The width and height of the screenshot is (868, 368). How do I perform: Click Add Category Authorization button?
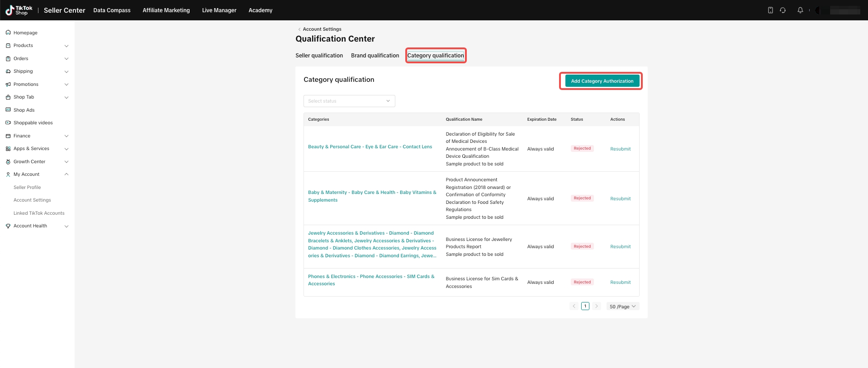pos(602,81)
